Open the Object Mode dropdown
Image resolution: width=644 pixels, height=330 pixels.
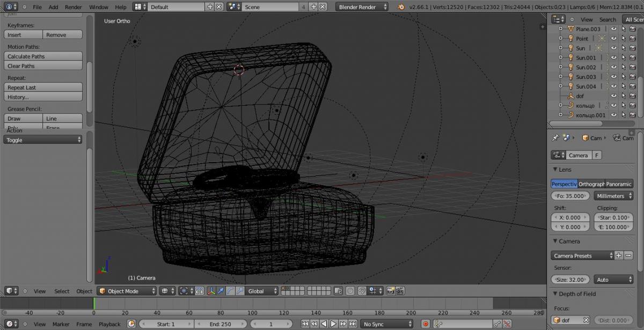tap(127, 291)
